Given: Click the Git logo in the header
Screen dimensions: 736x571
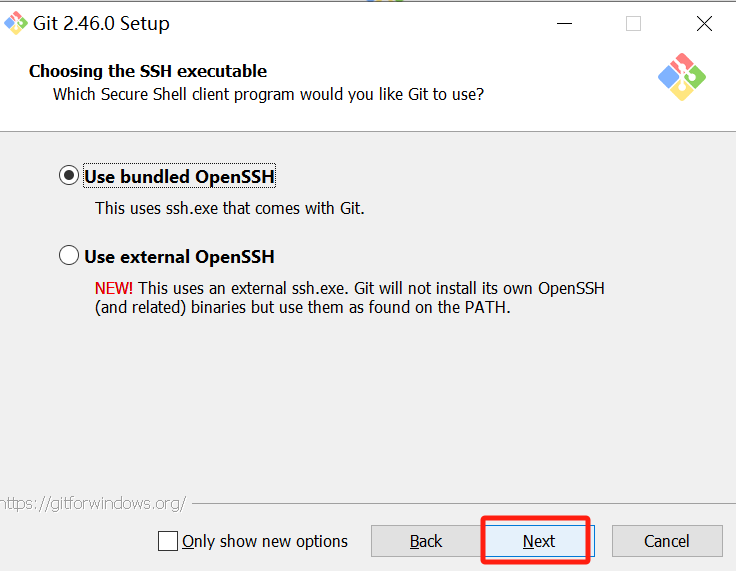Looking at the screenshot, I should pyautogui.click(x=682, y=77).
